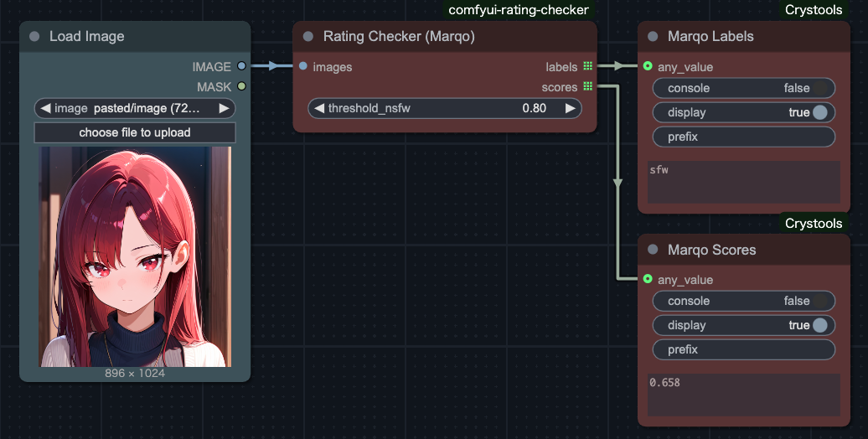Toggle display switch in Marqo Labels
Screen dimensions: 868x439
(x=743, y=112)
